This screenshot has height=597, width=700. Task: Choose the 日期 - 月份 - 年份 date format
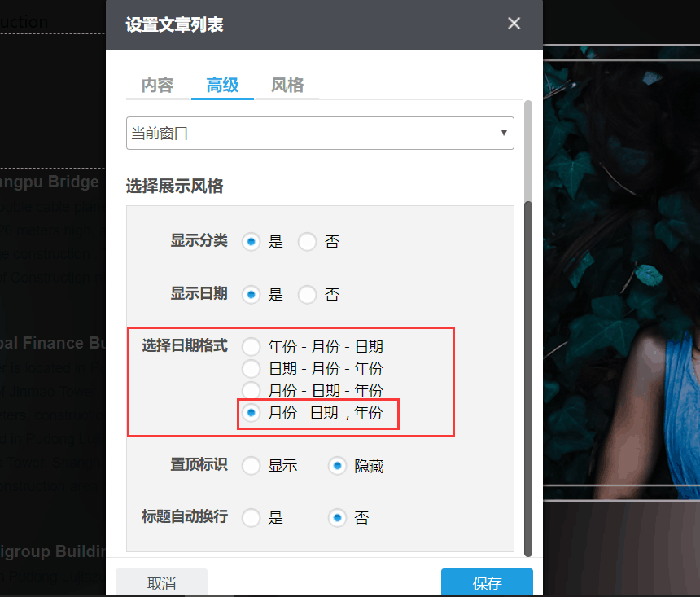tap(251, 368)
